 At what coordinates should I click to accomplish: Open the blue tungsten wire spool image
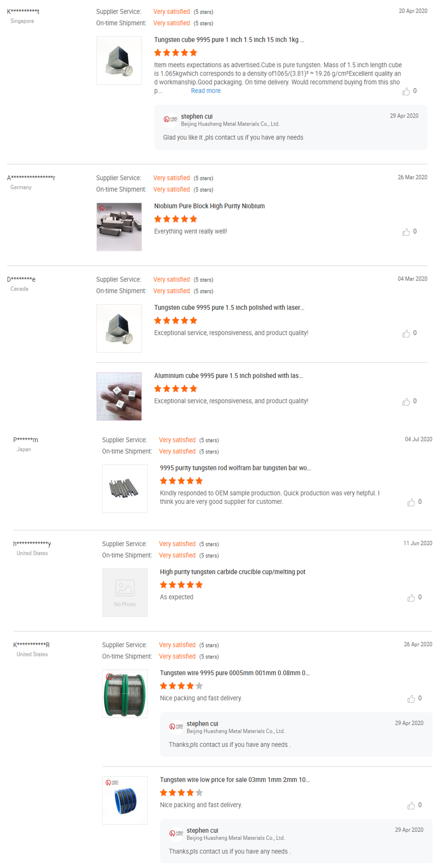point(125,800)
